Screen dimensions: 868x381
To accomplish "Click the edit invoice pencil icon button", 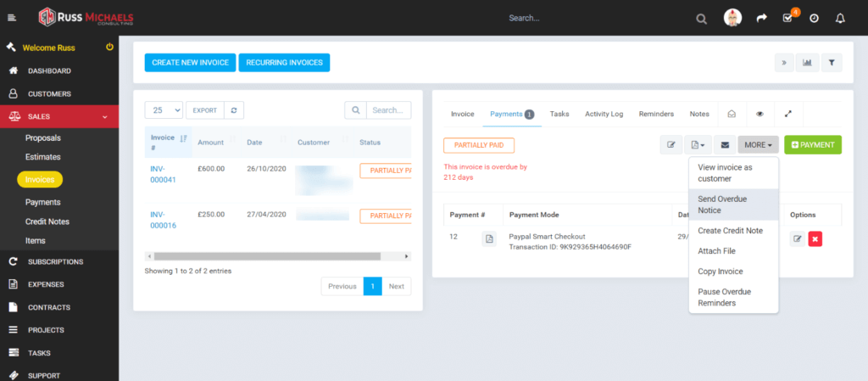I will click(x=671, y=145).
